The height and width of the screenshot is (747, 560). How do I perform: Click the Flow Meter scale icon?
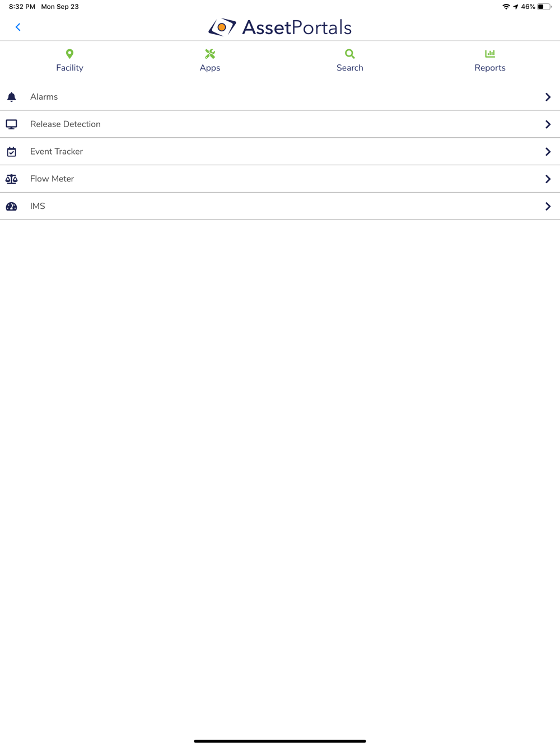(11, 179)
